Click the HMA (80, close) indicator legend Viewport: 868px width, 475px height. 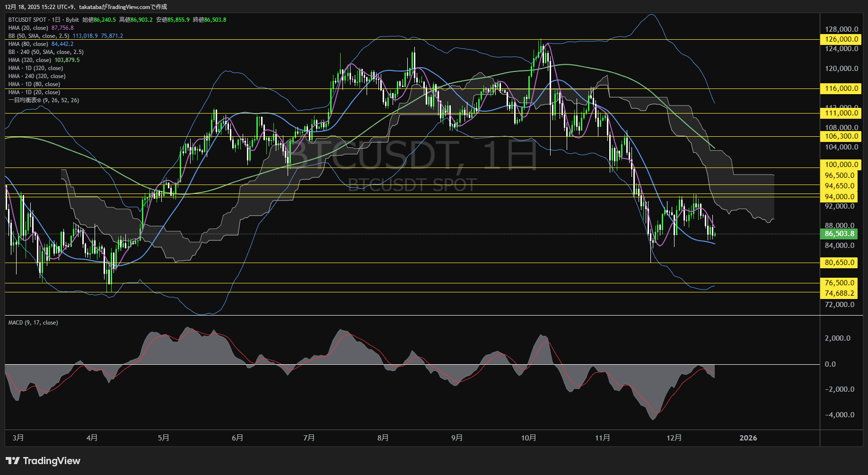(28, 44)
